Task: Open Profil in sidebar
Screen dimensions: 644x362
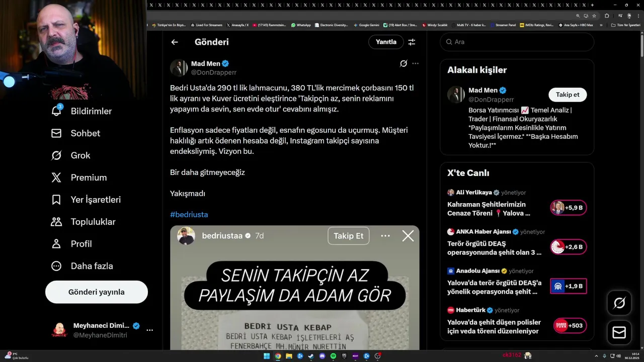Action: pyautogui.click(x=71, y=244)
